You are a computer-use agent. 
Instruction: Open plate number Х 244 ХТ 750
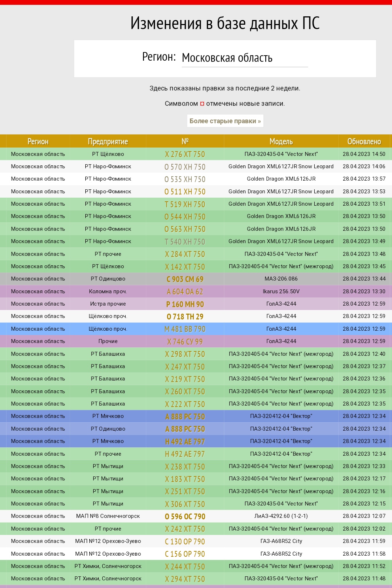click(185, 567)
